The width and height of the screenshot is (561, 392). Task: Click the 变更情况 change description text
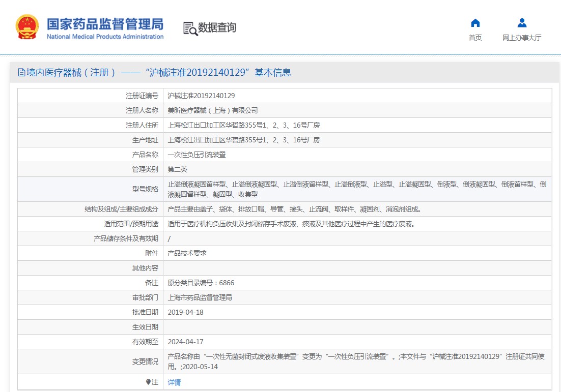[x=356, y=361]
